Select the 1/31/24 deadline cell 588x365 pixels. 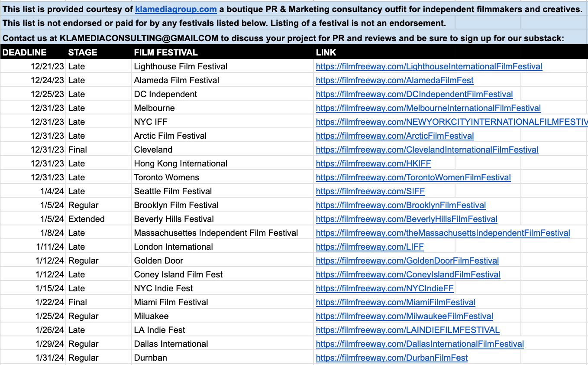coord(33,358)
